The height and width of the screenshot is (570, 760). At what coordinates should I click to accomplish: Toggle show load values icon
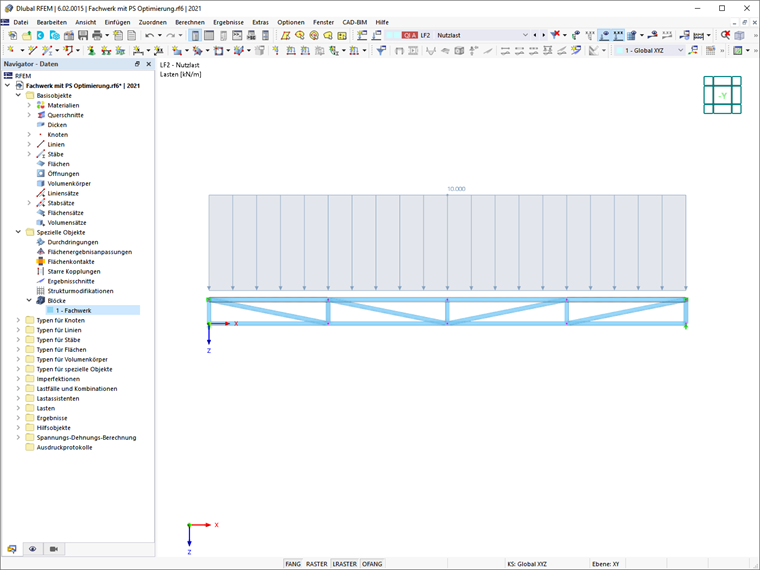(x=618, y=35)
